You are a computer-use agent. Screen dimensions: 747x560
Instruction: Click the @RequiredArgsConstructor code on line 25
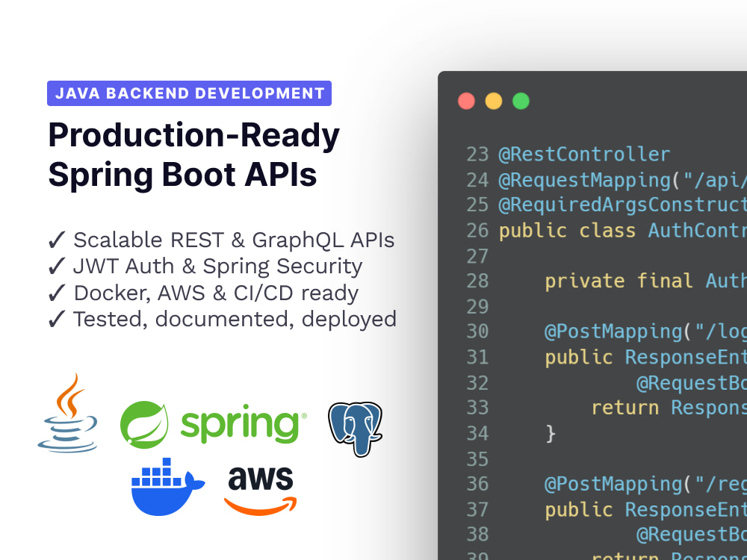[x=623, y=205]
